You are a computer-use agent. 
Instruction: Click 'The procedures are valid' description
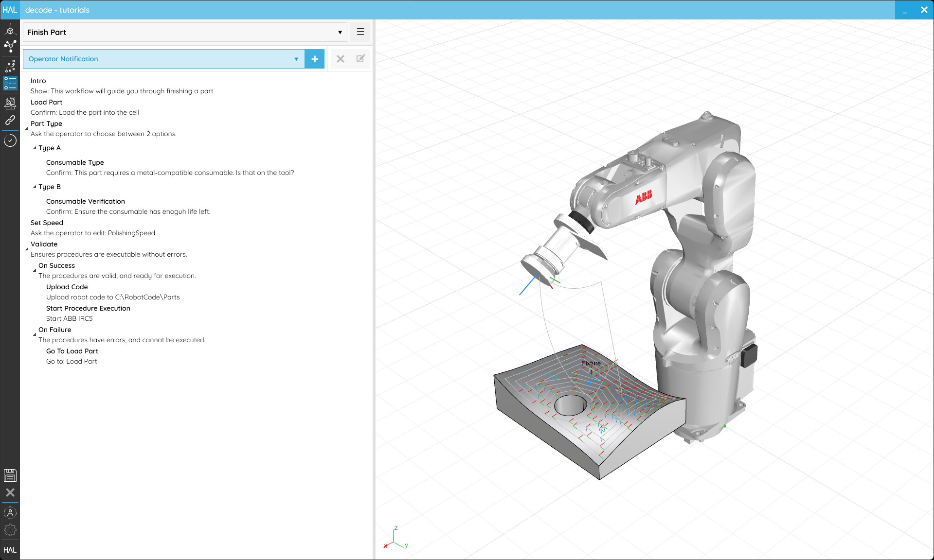point(117,276)
